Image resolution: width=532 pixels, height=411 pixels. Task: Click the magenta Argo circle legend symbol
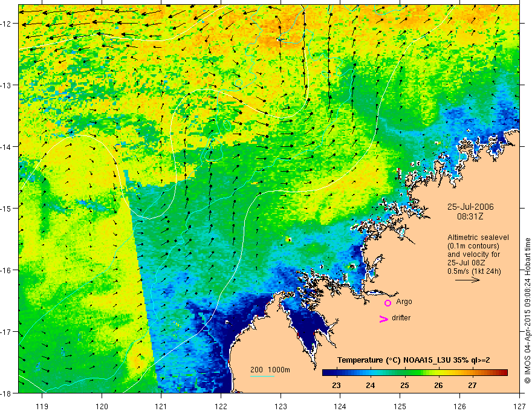click(x=388, y=303)
